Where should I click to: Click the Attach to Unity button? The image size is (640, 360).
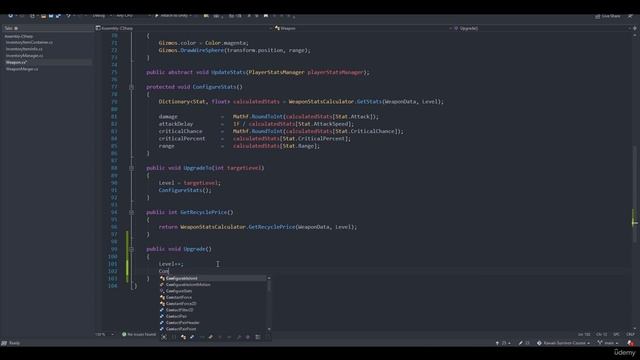click(174, 16)
